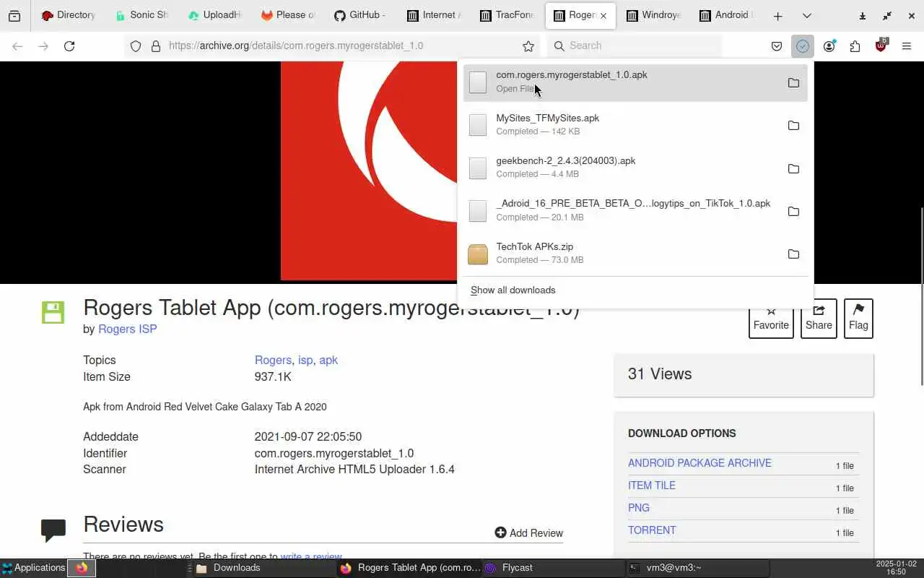Click the green floppy disk item icon
The image size is (924, 578).
53,312
